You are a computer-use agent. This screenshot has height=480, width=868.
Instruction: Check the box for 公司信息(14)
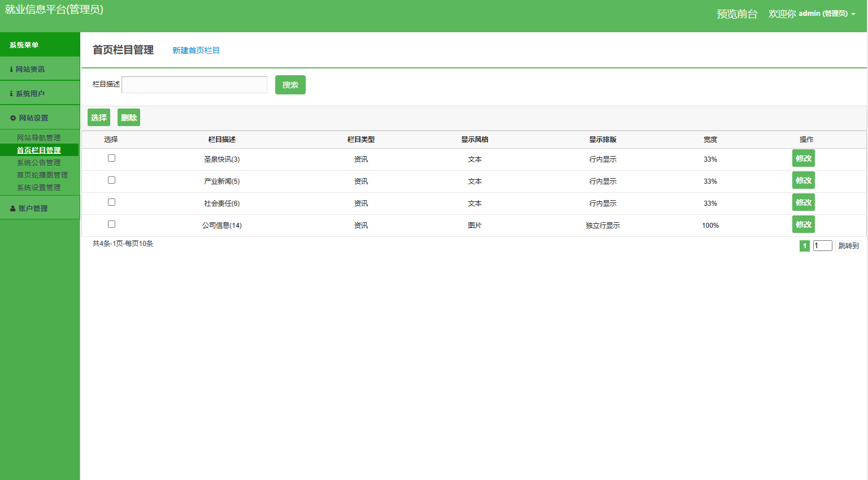pyautogui.click(x=111, y=224)
